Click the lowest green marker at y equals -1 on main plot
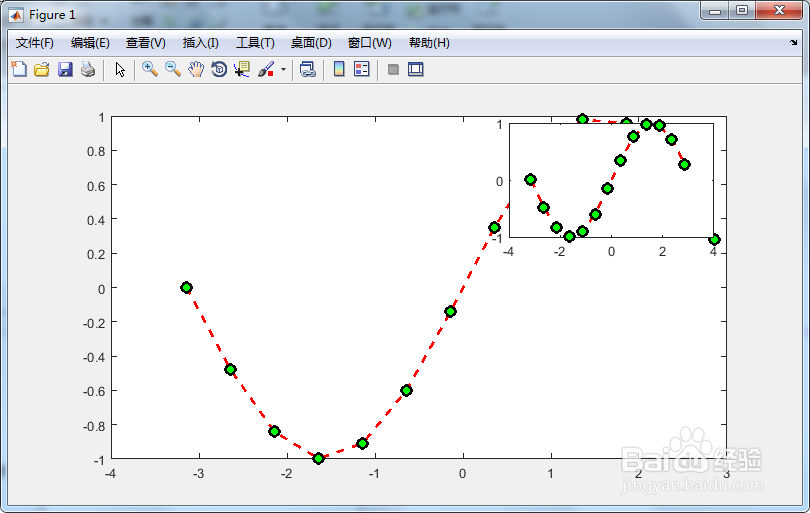This screenshot has height=513, width=810. coord(319,458)
